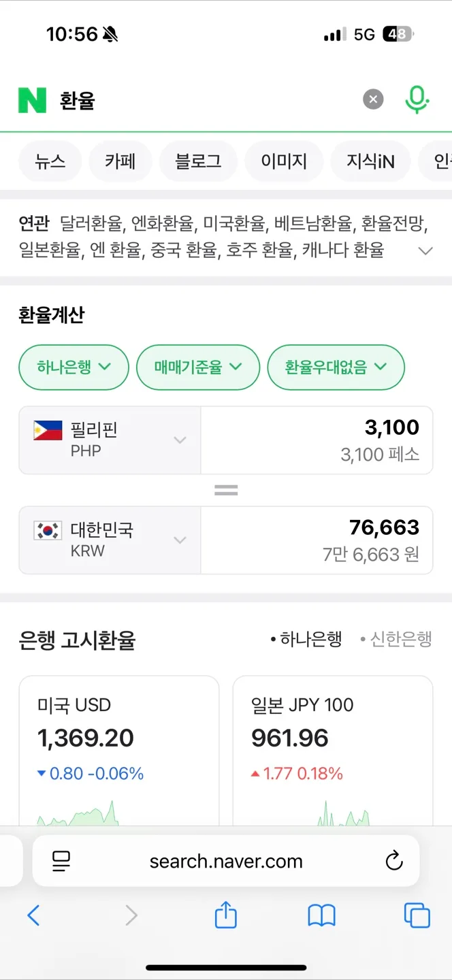The width and height of the screenshot is (452, 980).
Task: Go back with the browser arrow
Action: [33, 915]
